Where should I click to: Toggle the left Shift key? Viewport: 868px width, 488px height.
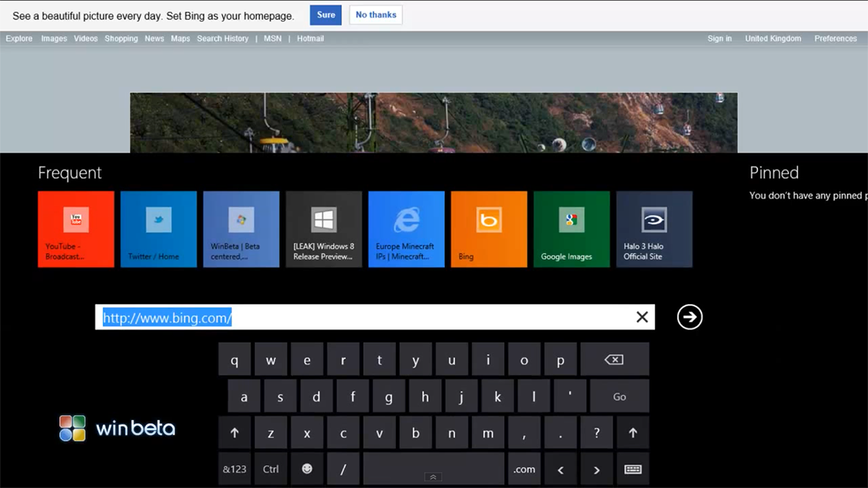235,433
